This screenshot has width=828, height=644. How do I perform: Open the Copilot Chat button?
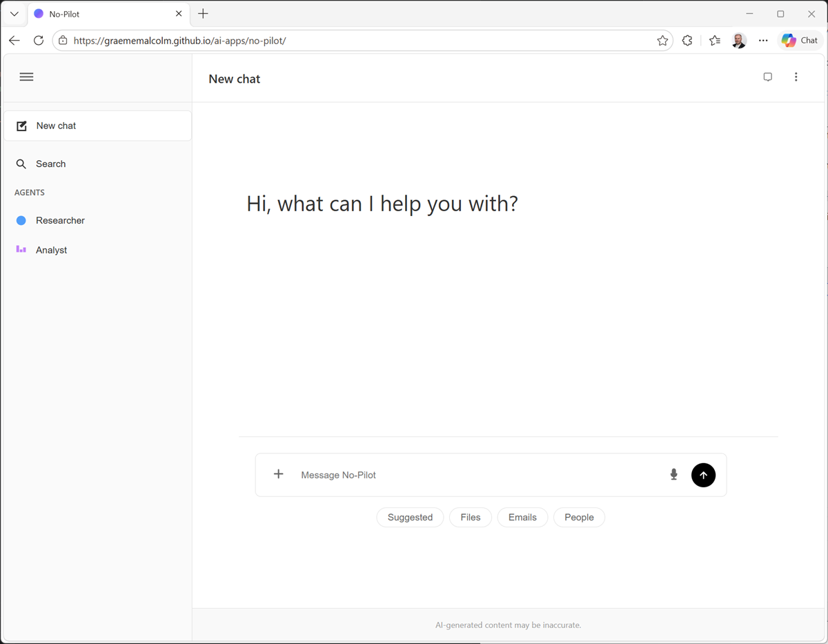(x=800, y=41)
